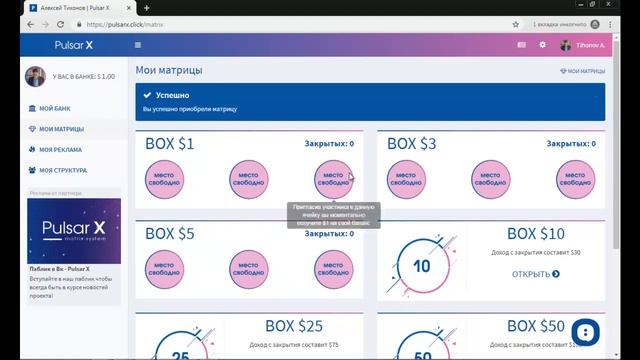Viewport: 640px width, 360px height.
Task: Open Chrome three-dot menu
Action: tap(611, 24)
